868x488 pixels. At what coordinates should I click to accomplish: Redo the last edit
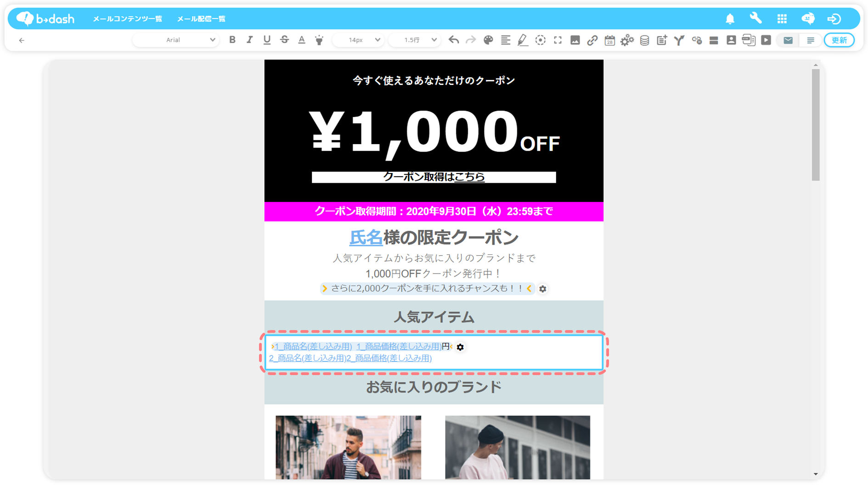pyautogui.click(x=471, y=40)
